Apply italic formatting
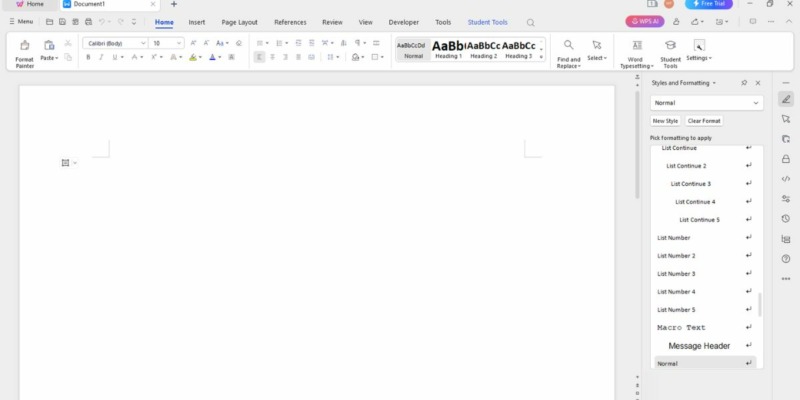This screenshot has width=800, height=400. tap(101, 57)
